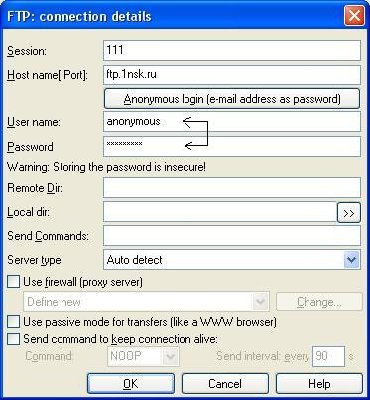Image resolution: width=370 pixels, height=400 pixels.
Task: Click the Change... firewall button
Action: 319,302
